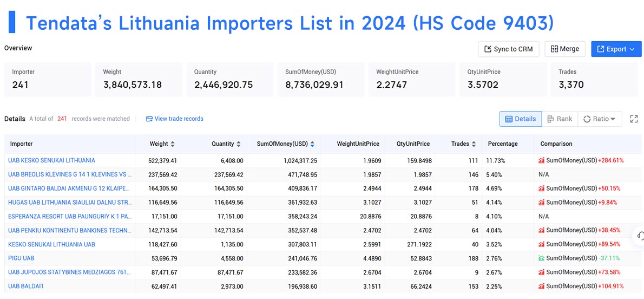Click the Trades summary value 3,370
Image resolution: width=644 pixels, height=299 pixels.
571,85
